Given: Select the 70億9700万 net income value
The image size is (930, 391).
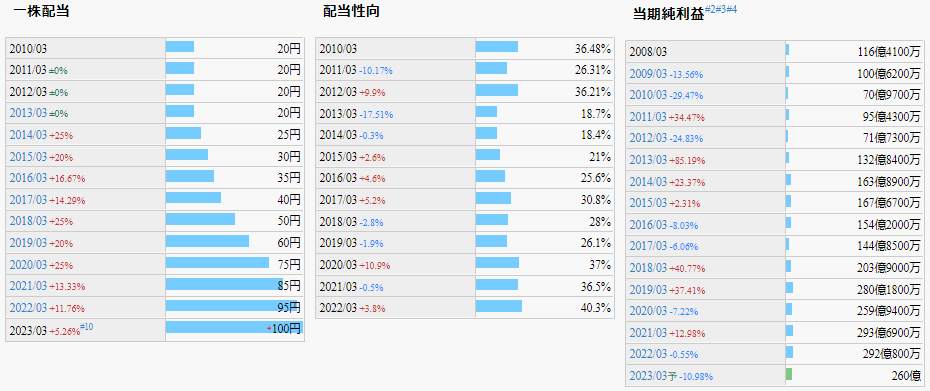Looking at the screenshot, I should tap(892, 95).
